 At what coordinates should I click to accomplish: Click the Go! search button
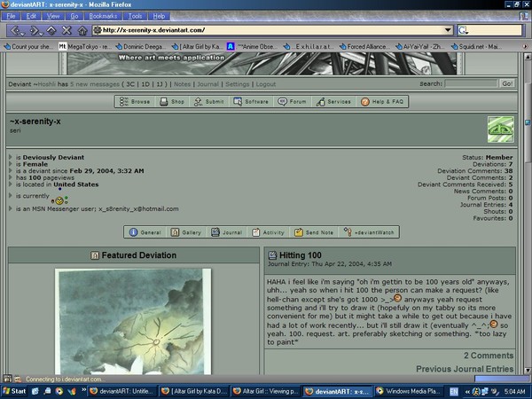507,84
